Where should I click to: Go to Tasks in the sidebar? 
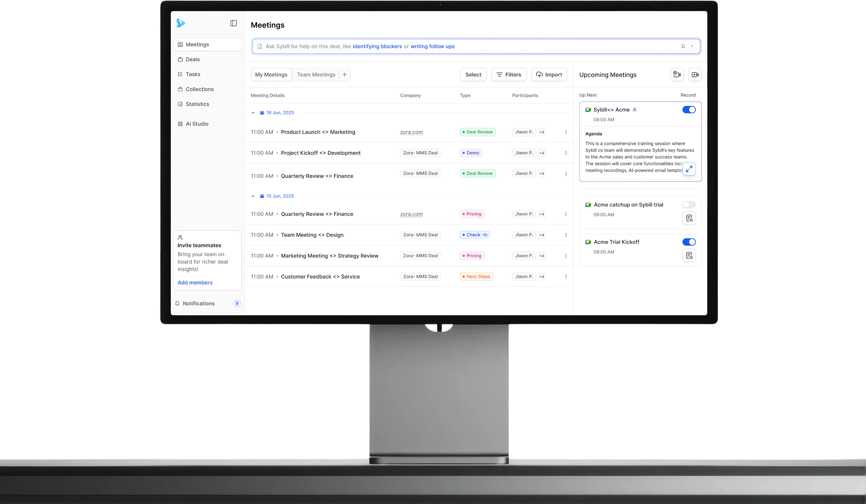pos(207,74)
